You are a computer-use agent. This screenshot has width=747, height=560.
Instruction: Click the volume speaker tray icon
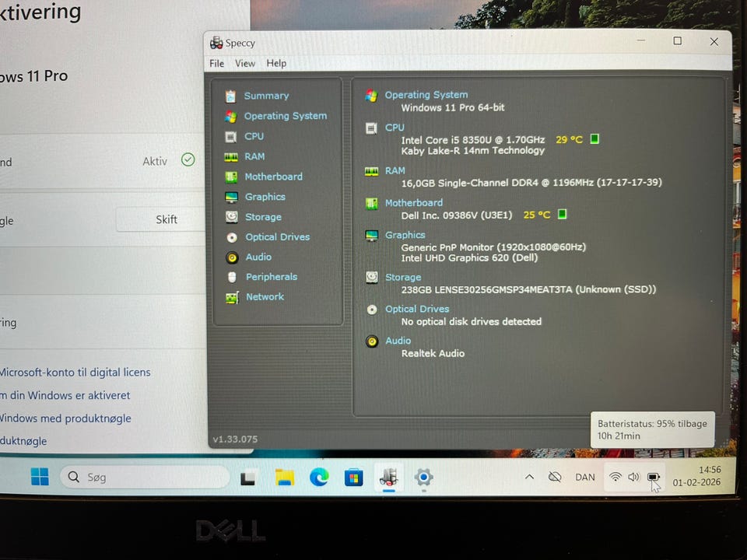click(633, 477)
